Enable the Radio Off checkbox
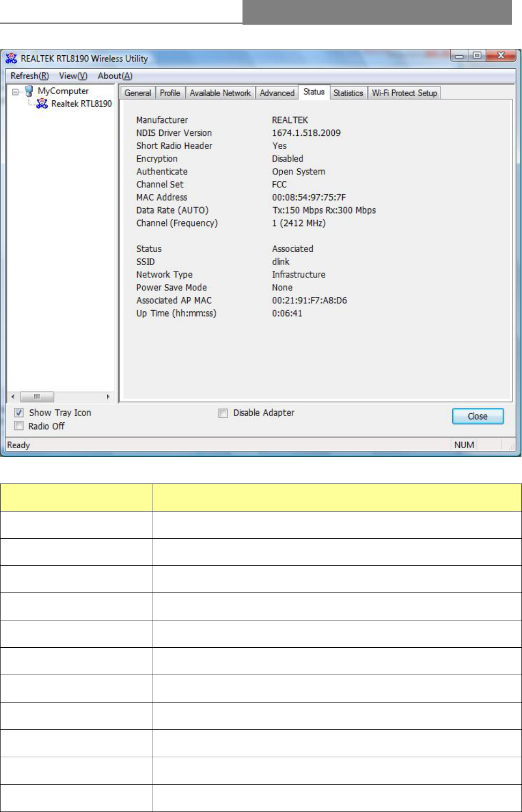The height and width of the screenshot is (812, 522). point(19,426)
